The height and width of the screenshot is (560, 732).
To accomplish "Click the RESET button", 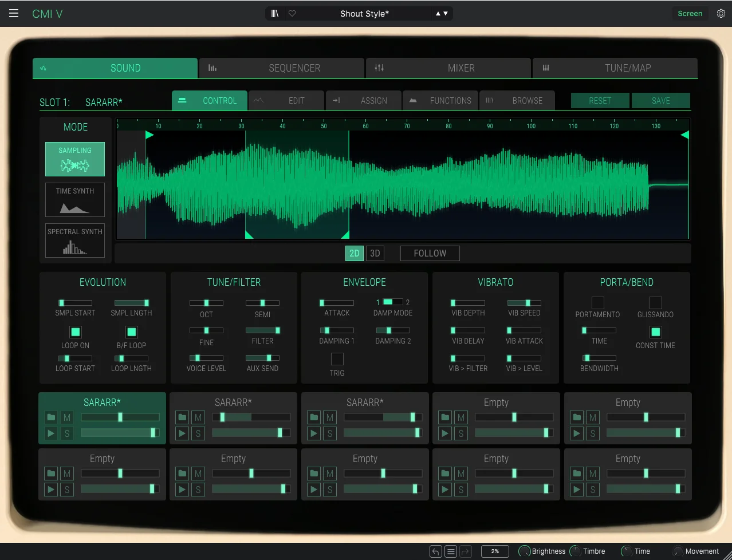I will [x=600, y=100].
